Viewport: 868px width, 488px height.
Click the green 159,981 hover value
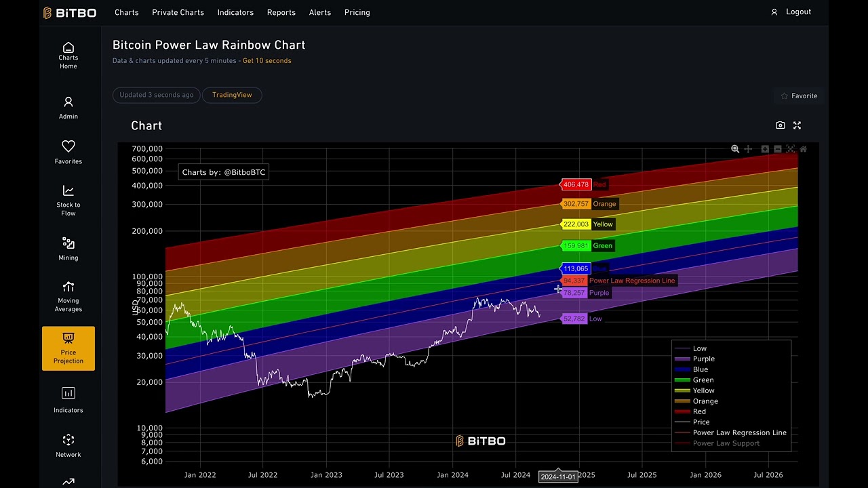[x=576, y=246]
